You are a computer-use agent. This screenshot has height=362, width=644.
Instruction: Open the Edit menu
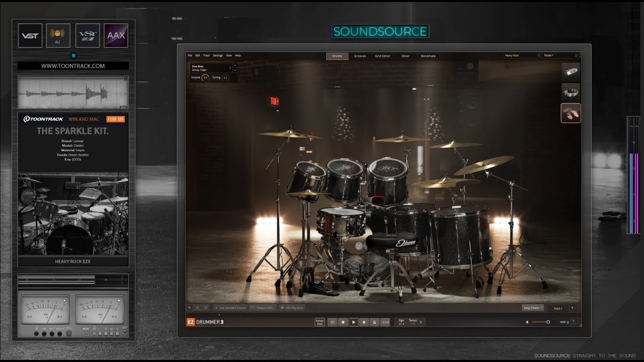coord(198,55)
